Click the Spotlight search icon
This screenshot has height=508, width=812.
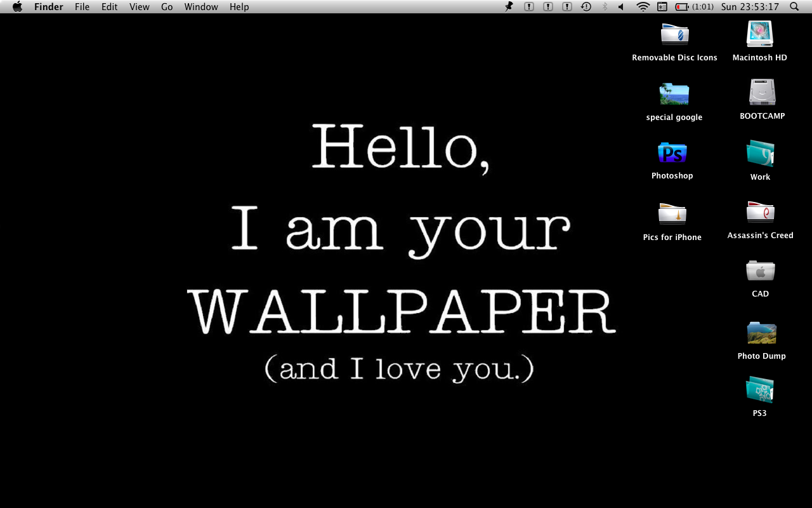(x=794, y=6)
